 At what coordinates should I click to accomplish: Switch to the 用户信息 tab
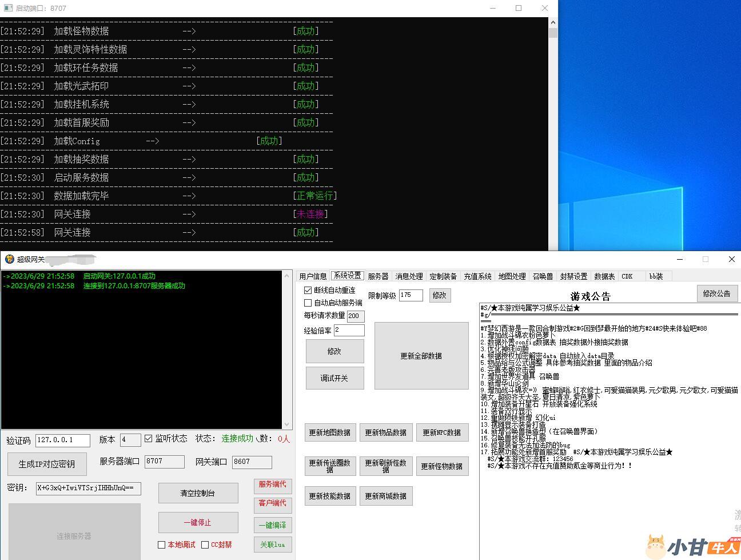(x=313, y=276)
